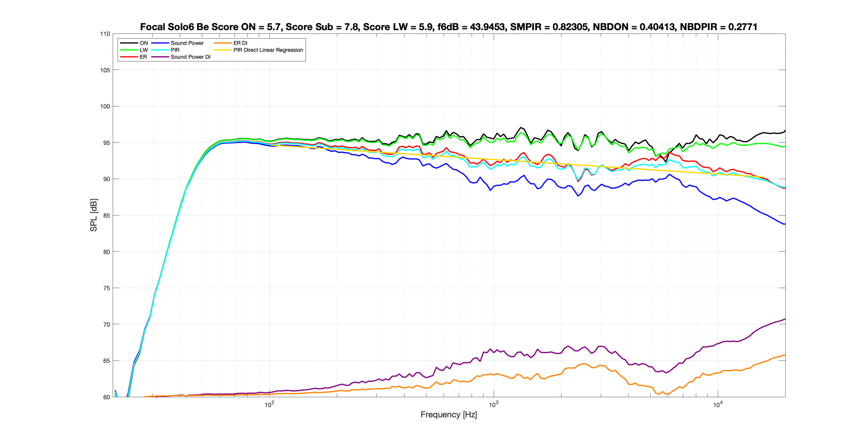This screenshot has height=446, width=868.
Task: Click the 'Sound Power' legend entry
Action: click(187, 43)
